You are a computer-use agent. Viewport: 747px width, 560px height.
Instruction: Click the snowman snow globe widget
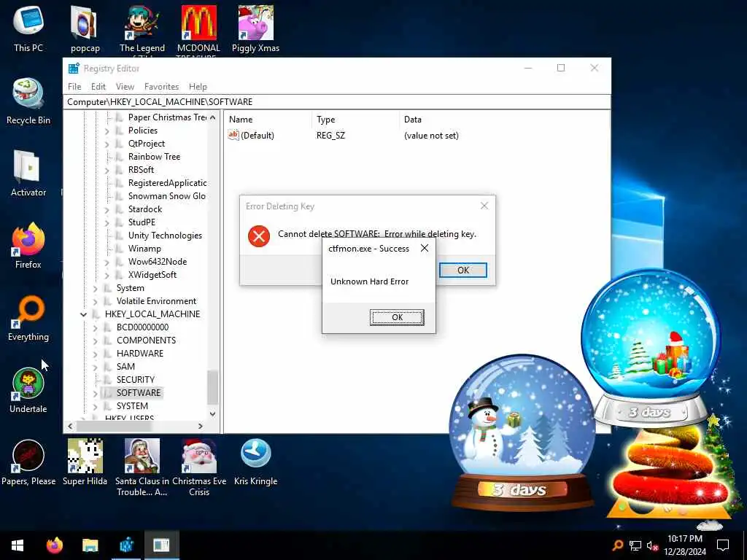click(x=522, y=432)
